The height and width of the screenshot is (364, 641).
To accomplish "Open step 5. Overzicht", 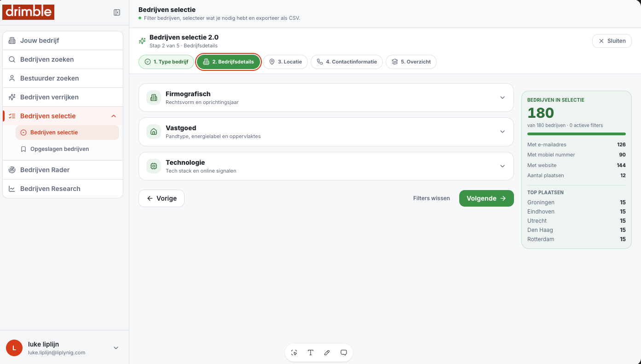I will pos(411,62).
